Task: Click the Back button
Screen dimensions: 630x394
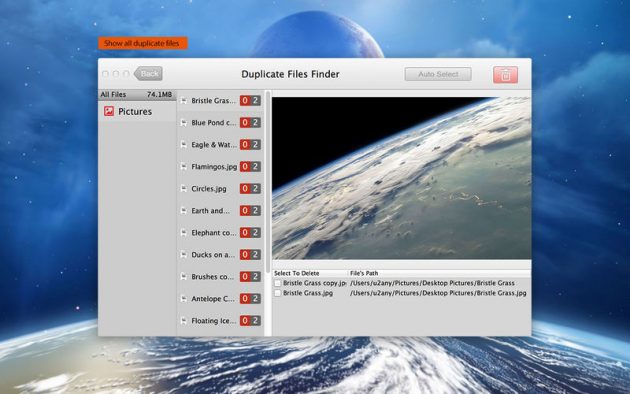Action: (148, 73)
